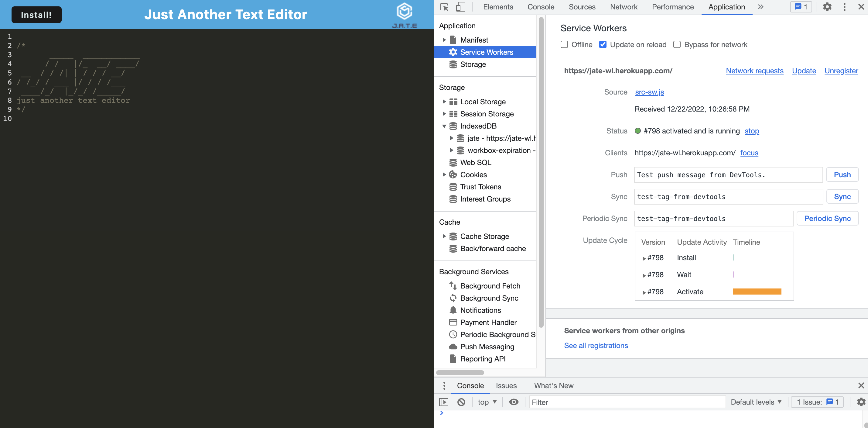Screen dimensions: 868x428
Task: Expand the Cache Storage entry
Action: (444, 236)
